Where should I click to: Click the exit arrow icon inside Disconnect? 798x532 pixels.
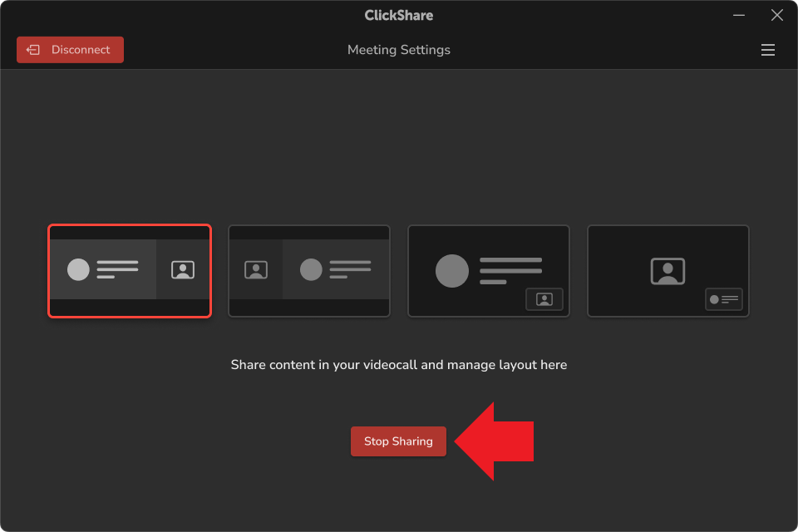click(x=33, y=50)
